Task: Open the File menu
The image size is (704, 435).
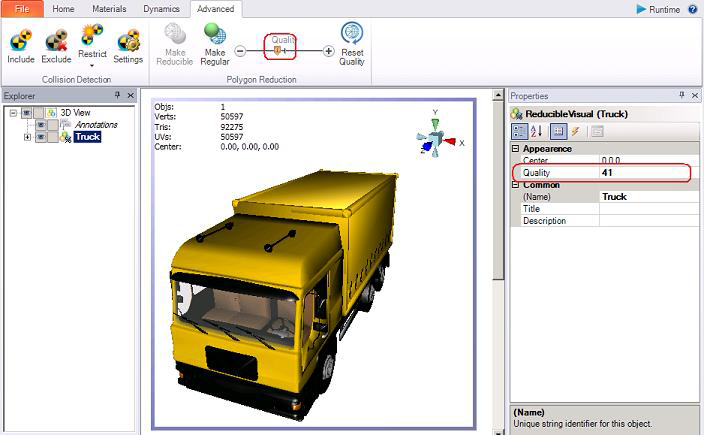Action: pyautogui.click(x=21, y=9)
